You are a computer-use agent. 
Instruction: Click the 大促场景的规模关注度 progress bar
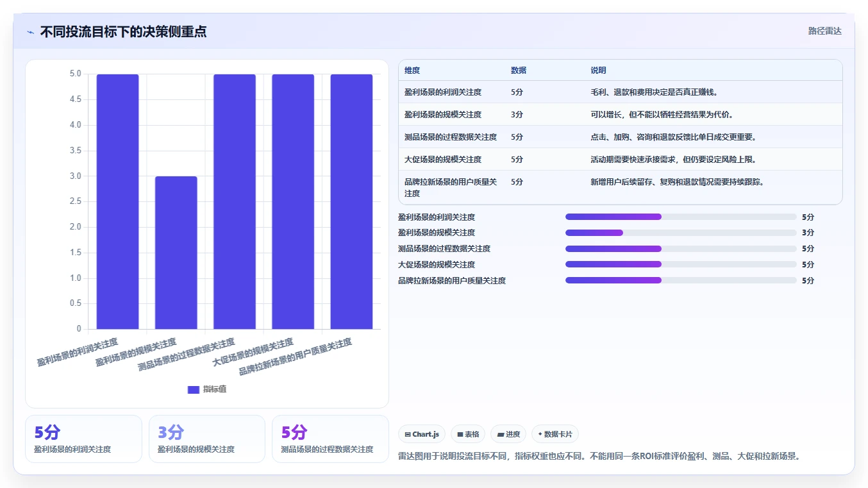click(x=681, y=264)
